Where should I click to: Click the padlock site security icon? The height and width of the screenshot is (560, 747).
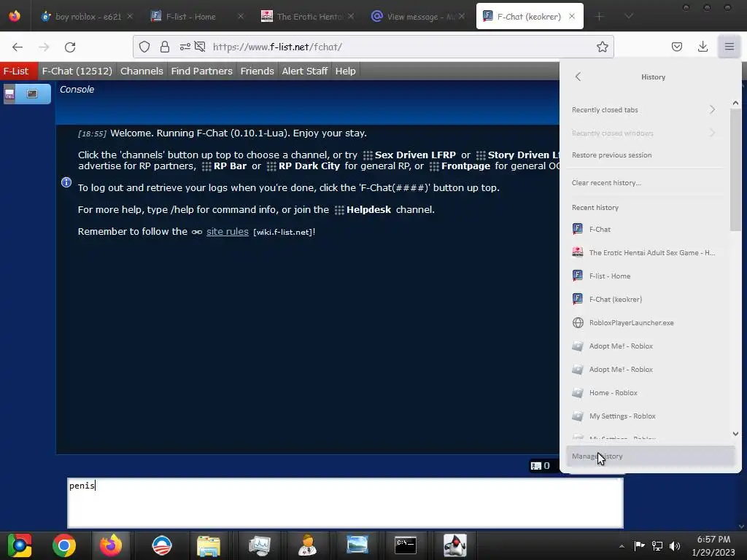pos(165,47)
